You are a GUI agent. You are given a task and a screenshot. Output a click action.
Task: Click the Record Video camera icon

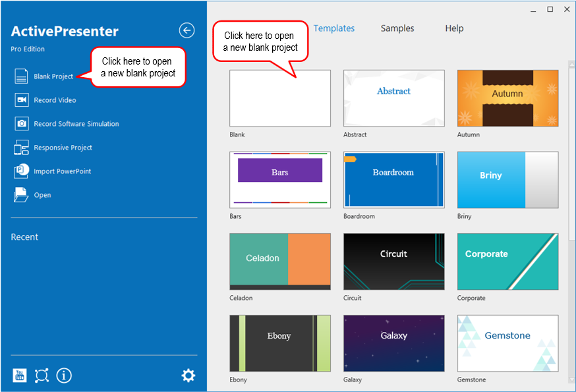[x=22, y=100]
